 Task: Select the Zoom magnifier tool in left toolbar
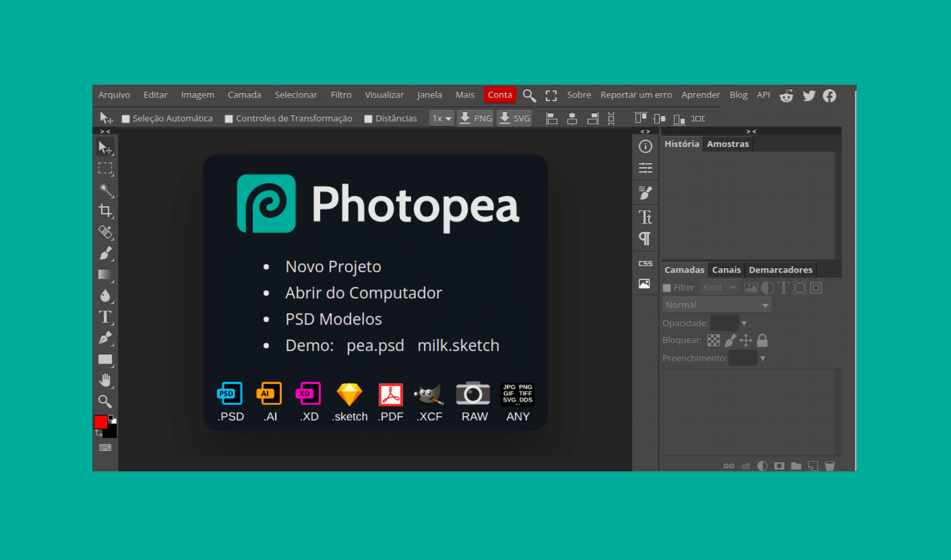coord(105,402)
